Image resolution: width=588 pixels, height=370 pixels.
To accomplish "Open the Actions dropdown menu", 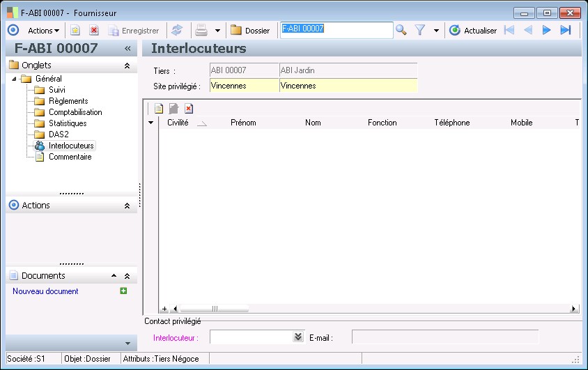I will pyautogui.click(x=43, y=30).
